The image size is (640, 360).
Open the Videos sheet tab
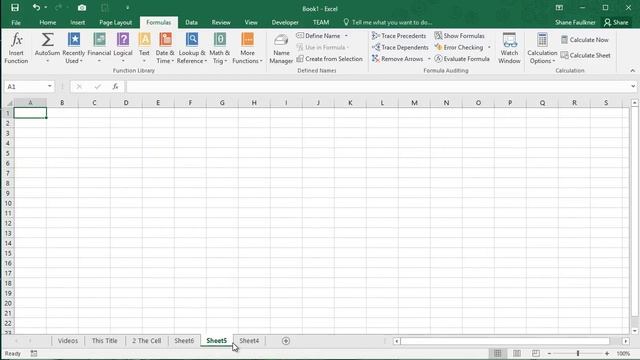68,341
